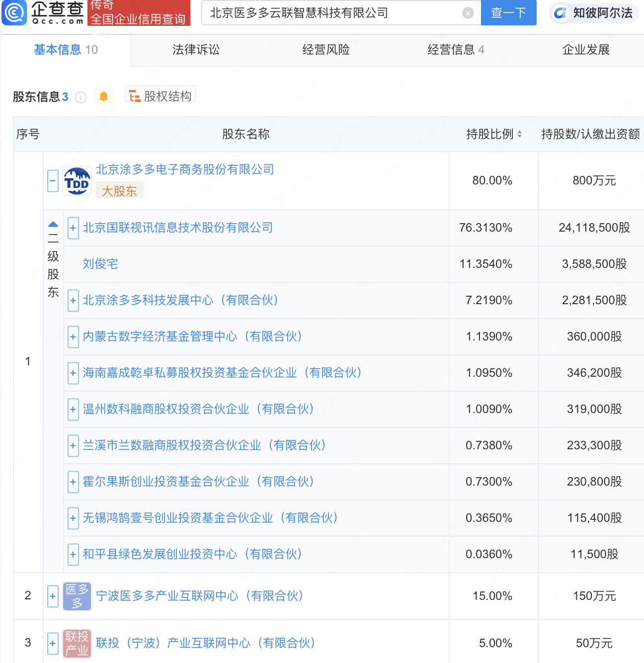Screen dimensions: 644x663
Task: Switch to 基本信息 tab
Action: tap(66, 50)
